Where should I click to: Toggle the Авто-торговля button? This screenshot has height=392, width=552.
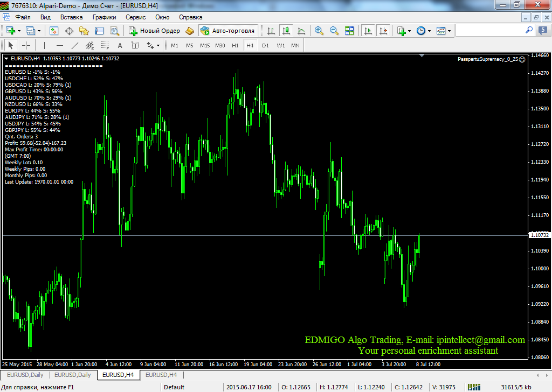pos(228,31)
